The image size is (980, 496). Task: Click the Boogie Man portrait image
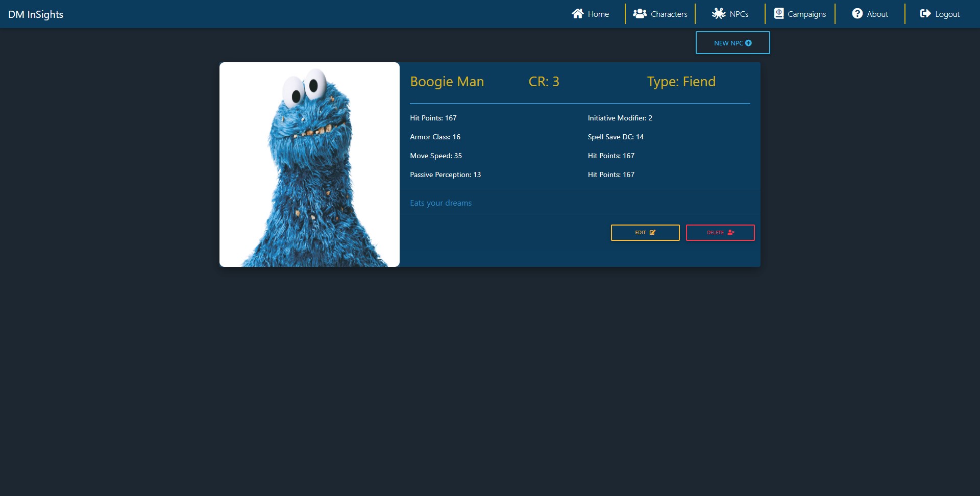point(309,164)
